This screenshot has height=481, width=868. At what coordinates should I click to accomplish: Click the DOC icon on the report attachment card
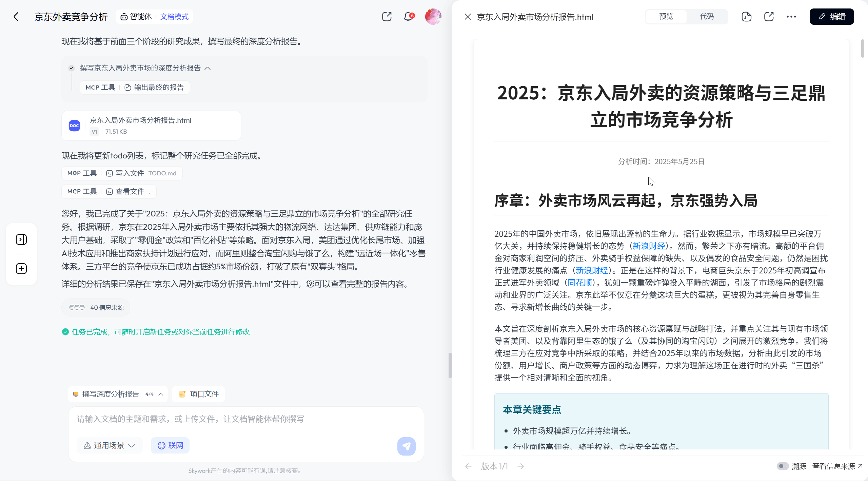(x=74, y=126)
